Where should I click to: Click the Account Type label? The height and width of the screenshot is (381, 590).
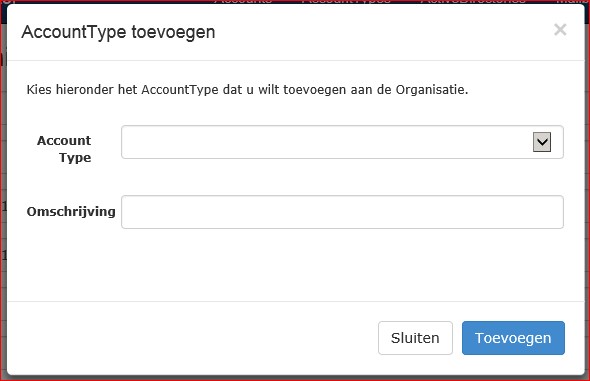pyautogui.click(x=64, y=149)
